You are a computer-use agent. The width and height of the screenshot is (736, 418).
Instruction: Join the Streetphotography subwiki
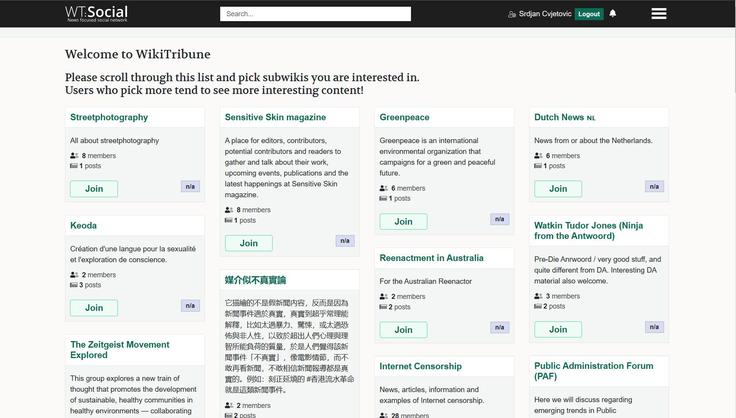(x=94, y=189)
